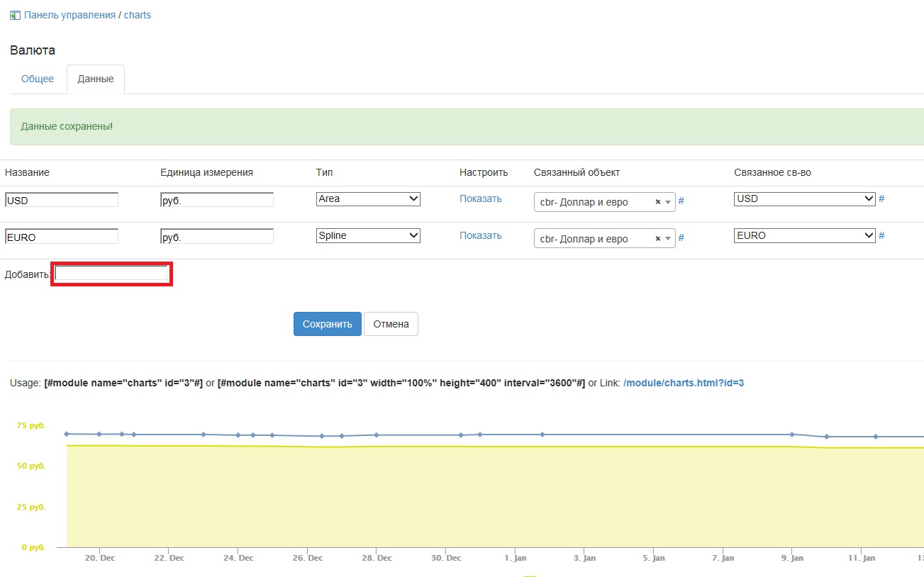Screen dimensions: 924x577
Task: Click # link beside EURO row linked object
Action: click(681, 238)
